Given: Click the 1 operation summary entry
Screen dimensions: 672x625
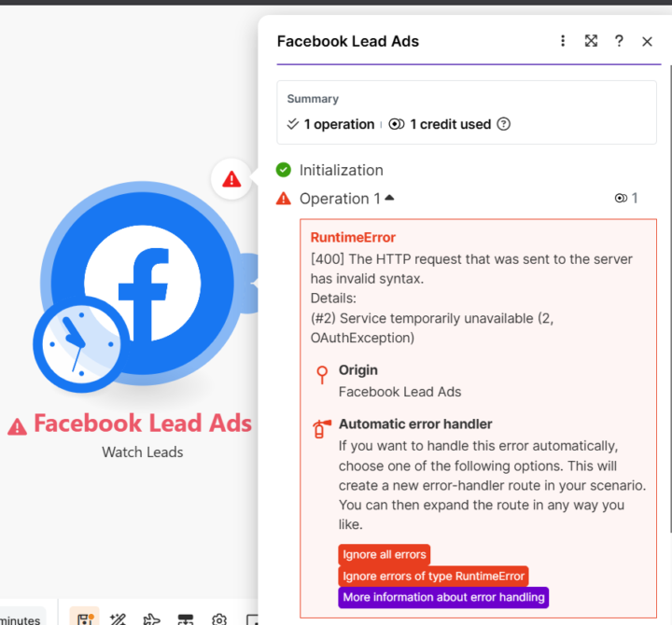Looking at the screenshot, I should click(330, 124).
